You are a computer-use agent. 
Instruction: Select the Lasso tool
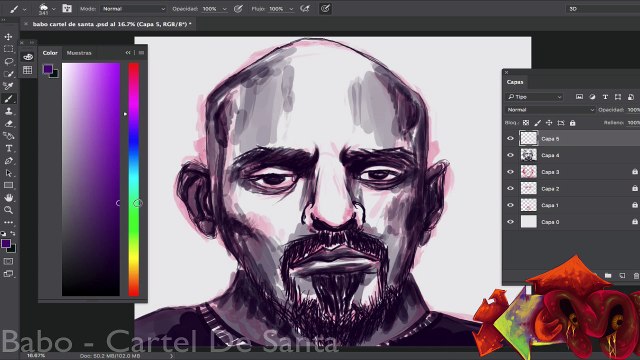tap(8, 62)
